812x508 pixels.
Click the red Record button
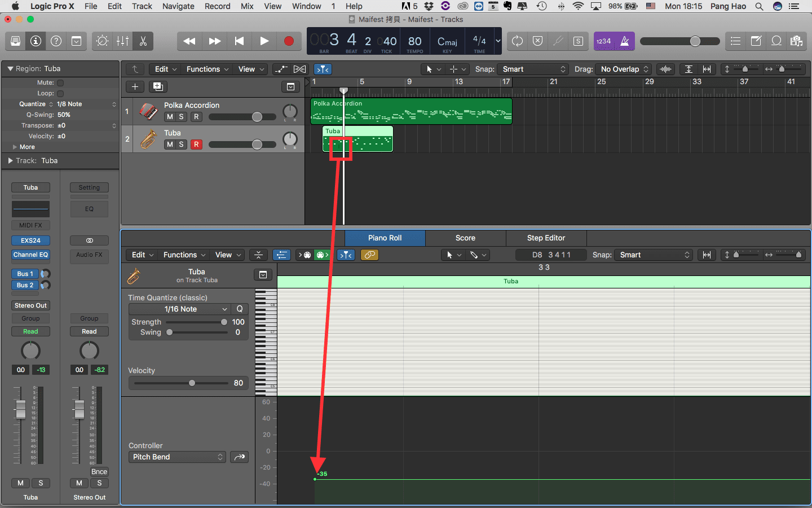pyautogui.click(x=289, y=41)
